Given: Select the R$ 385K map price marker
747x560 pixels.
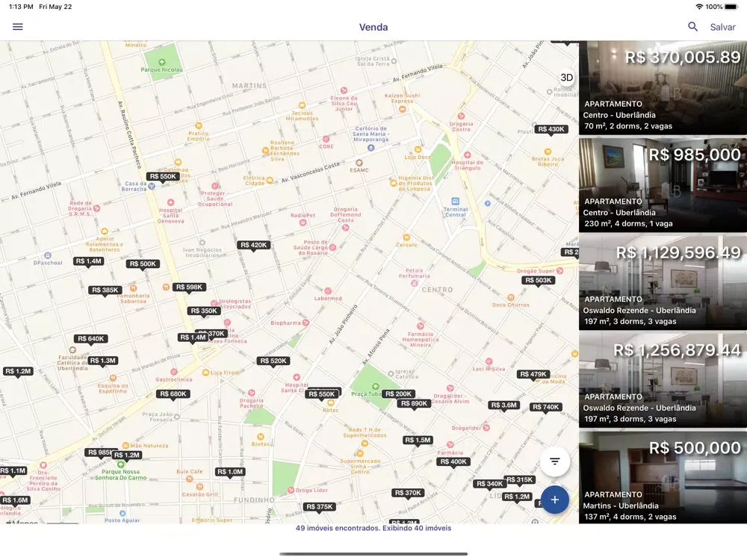Looking at the screenshot, I should (105, 290).
